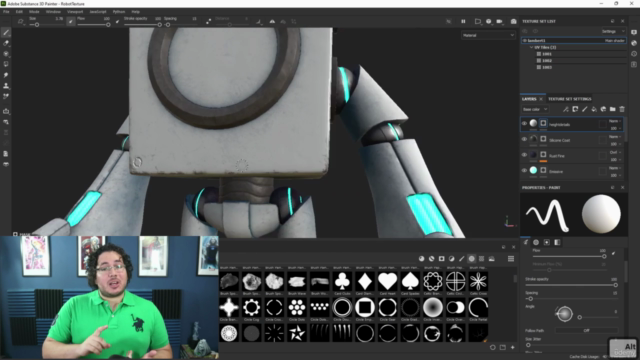
Task: Pause engine rendering with pause icon
Action: [x=463, y=21]
